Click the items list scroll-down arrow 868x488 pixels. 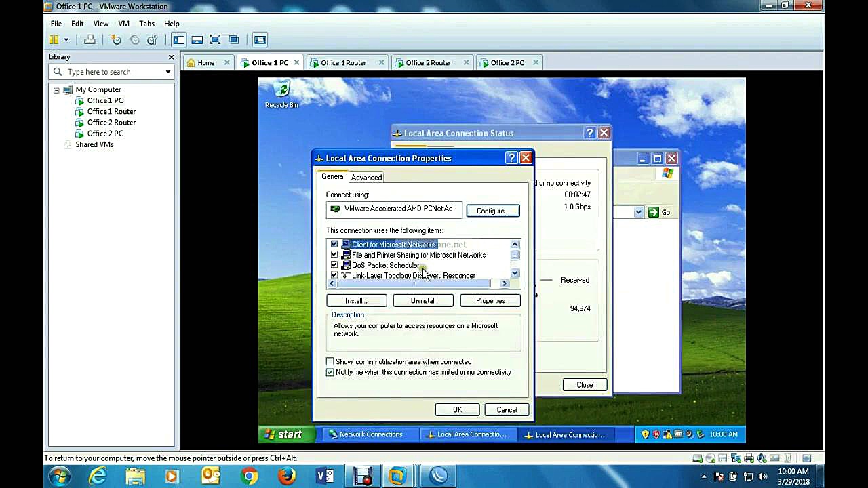[515, 273]
